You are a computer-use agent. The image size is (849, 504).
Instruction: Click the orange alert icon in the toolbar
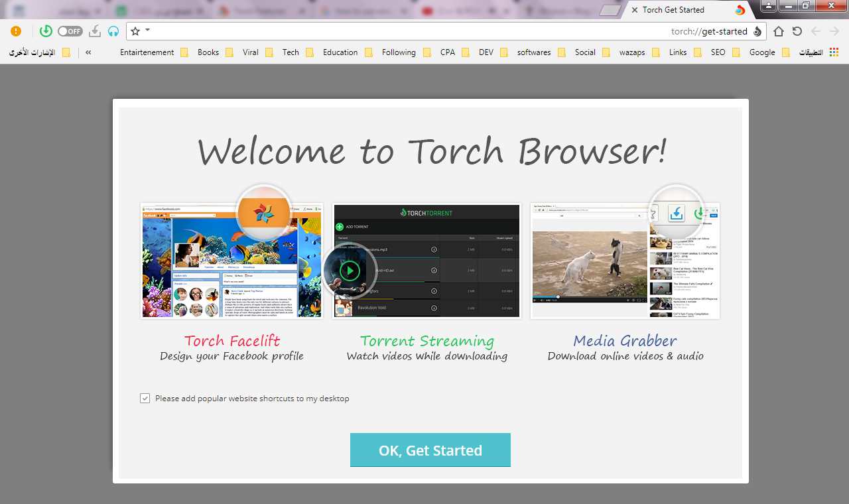[x=16, y=31]
